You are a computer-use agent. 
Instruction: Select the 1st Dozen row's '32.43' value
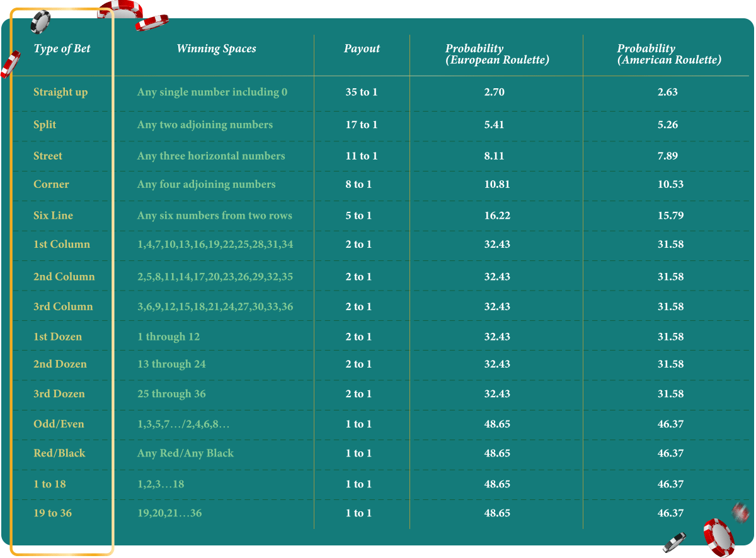click(497, 337)
